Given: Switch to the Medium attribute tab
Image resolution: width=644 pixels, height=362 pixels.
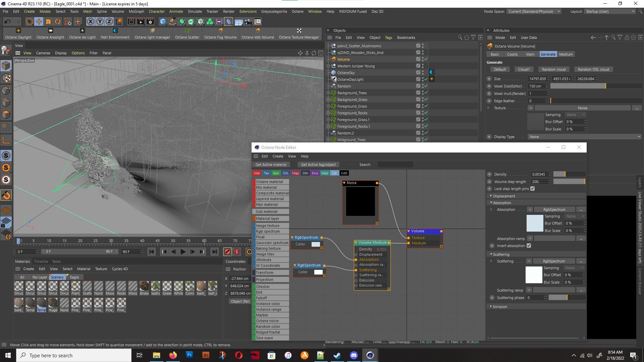Looking at the screenshot, I should [x=566, y=54].
